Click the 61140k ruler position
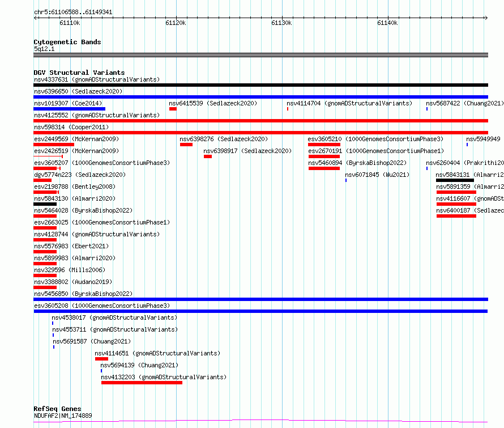Image resolution: width=504 pixels, height=428 pixels. (387, 23)
